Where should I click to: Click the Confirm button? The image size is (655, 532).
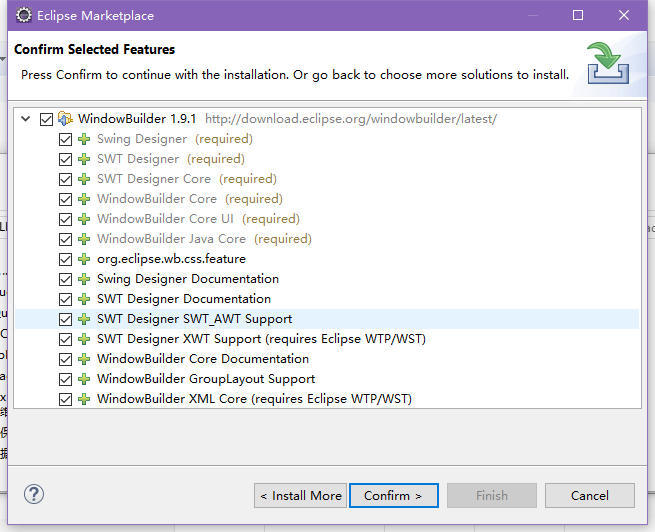pyautogui.click(x=394, y=496)
